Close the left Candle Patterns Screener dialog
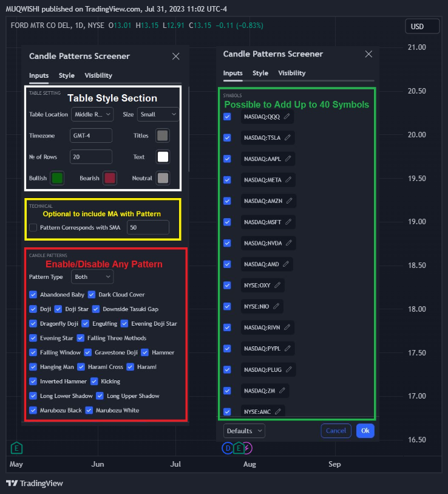 coord(175,57)
